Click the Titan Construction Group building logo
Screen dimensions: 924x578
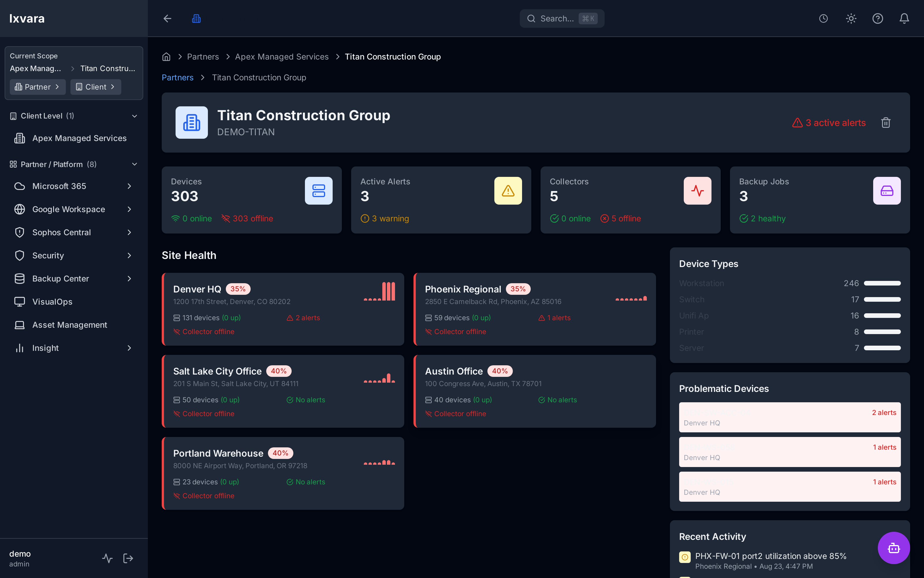tap(192, 122)
